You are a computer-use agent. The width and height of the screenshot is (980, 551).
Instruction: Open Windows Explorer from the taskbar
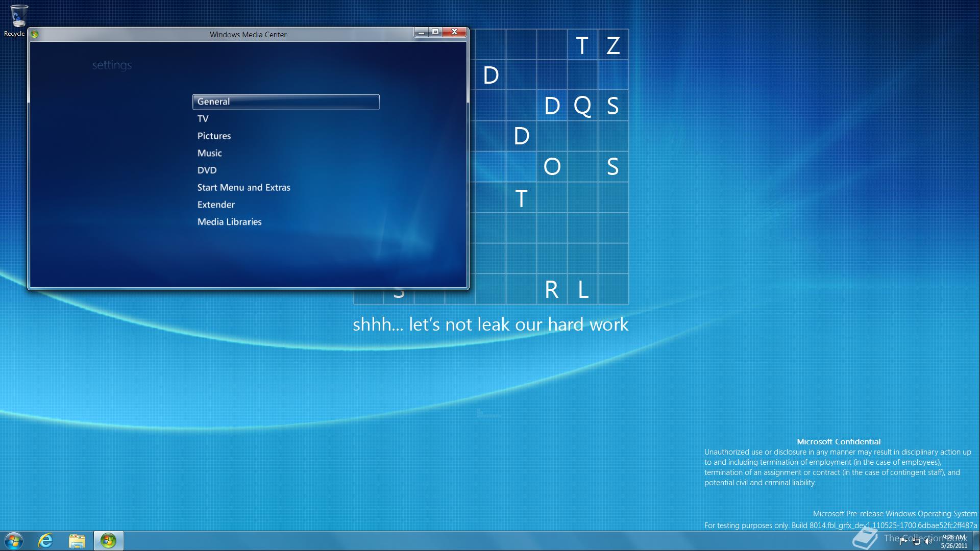[77, 541]
